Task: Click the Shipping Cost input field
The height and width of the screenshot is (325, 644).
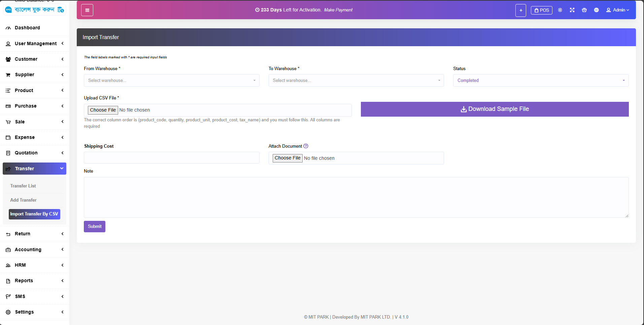Action: pos(171,158)
